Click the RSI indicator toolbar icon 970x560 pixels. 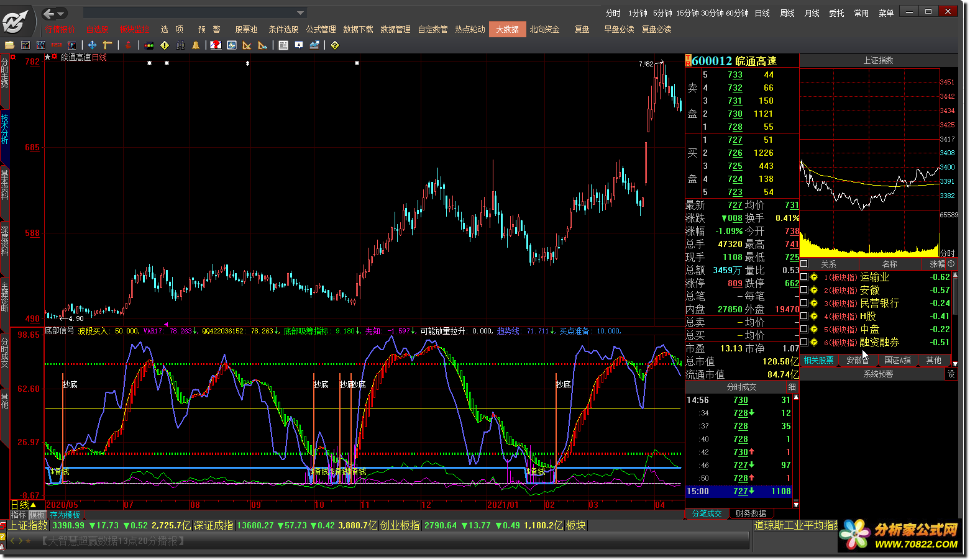pyautogui.click(x=57, y=45)
